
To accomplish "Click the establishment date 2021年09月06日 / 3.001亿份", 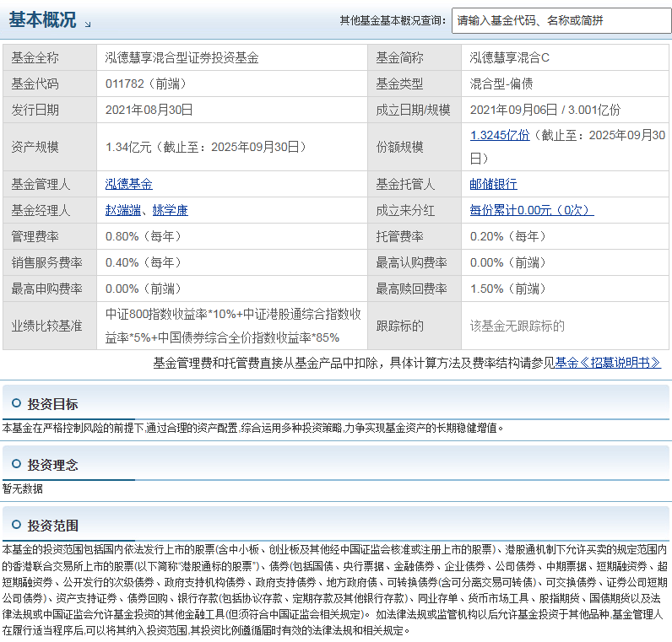I will [545, 110].
